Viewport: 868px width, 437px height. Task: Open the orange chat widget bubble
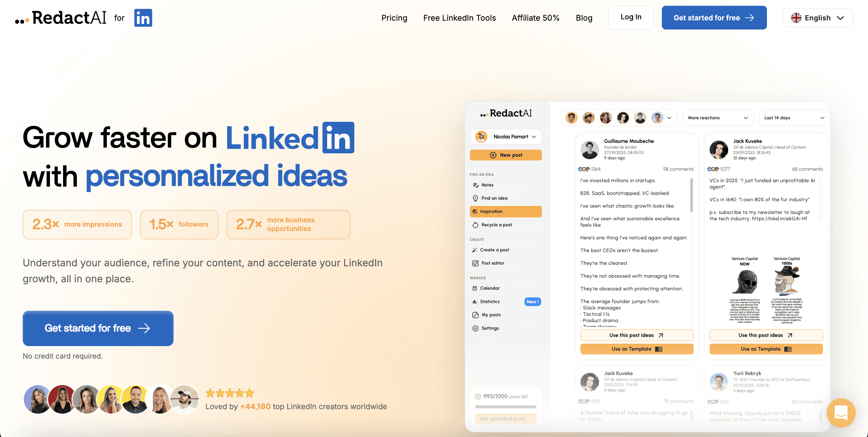point(841,413)
